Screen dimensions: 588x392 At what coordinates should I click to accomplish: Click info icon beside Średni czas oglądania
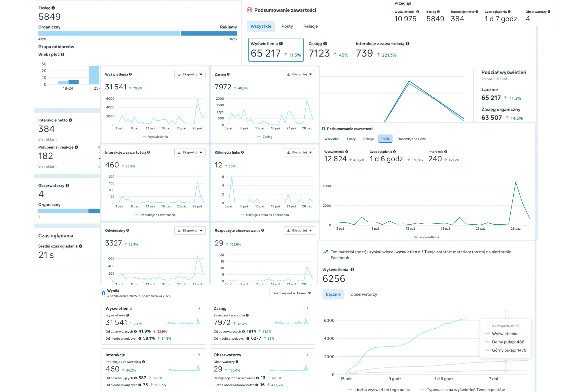click(80, 246)
